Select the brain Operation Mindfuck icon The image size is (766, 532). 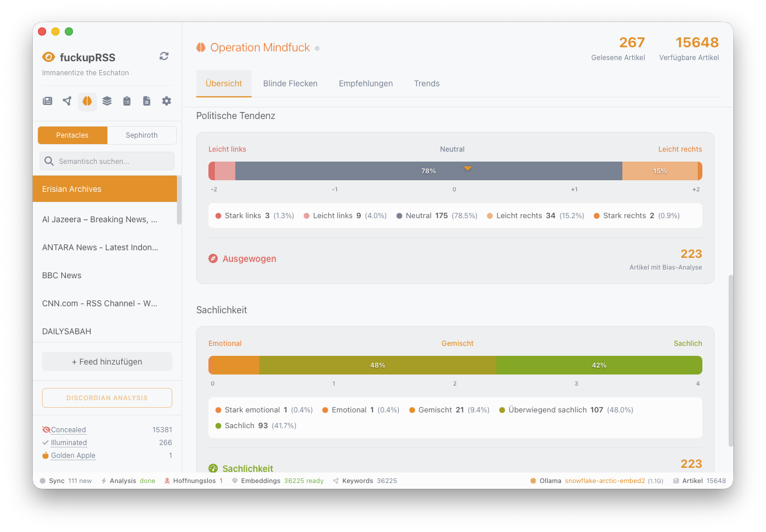click(87, 101)
